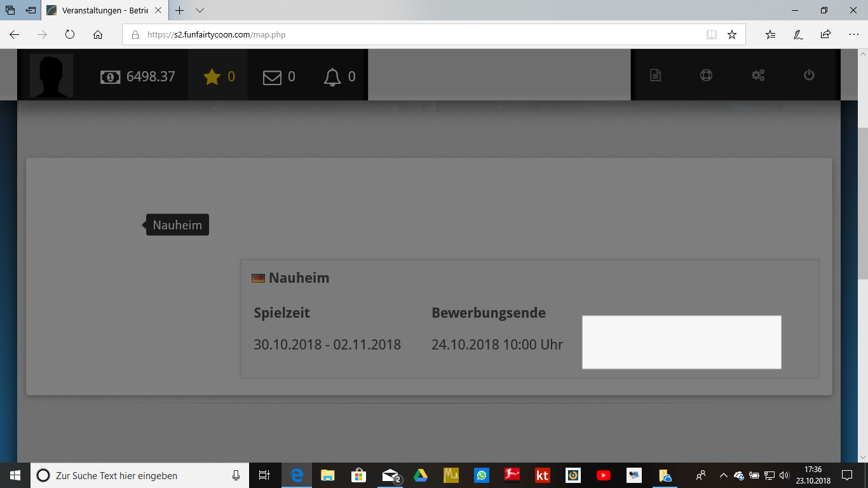
Task: Open WhatsApp from the taskbar
Action: pos(482,475)
